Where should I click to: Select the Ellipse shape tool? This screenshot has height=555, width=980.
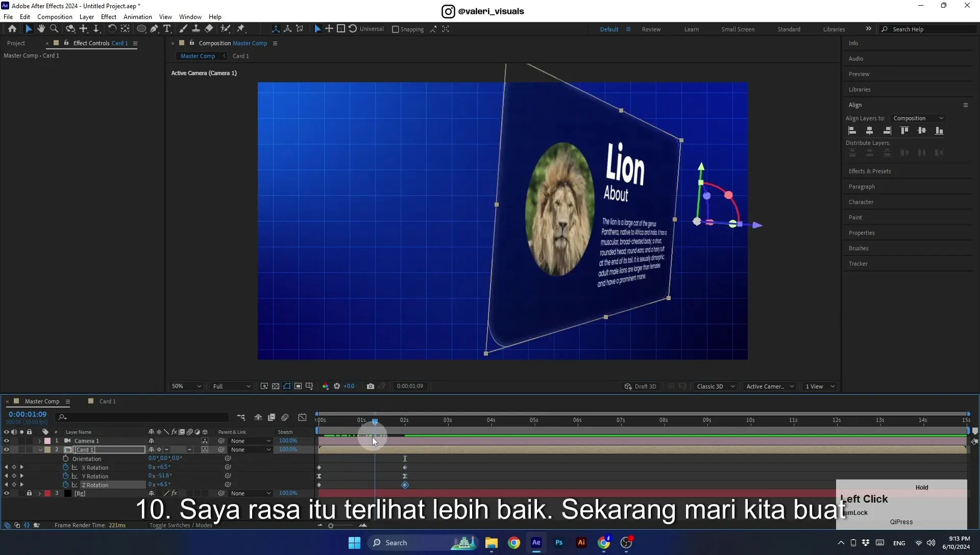(x=141, y=29)
